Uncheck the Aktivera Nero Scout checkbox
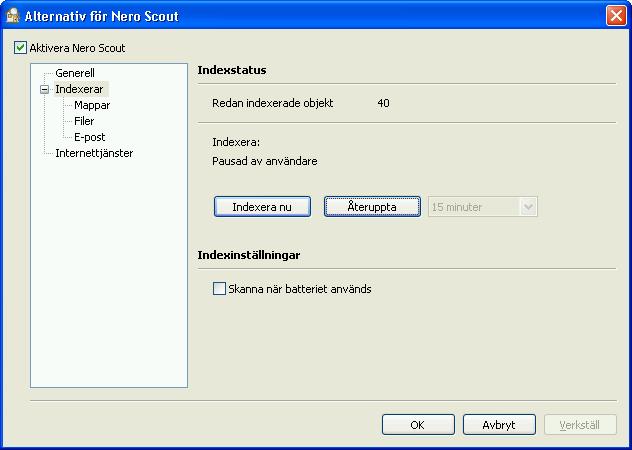The width and height of the screenshot is (632, 450). (20, 48)
